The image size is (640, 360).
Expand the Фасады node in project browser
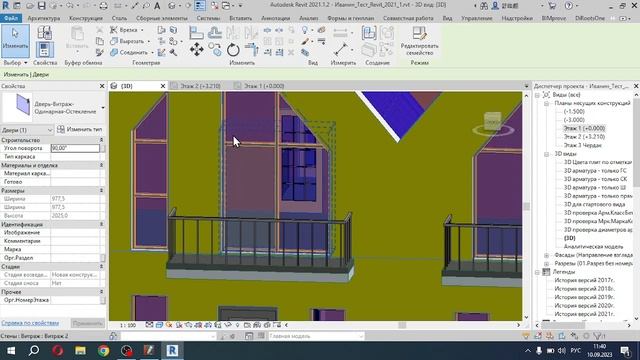coord(547,255)
